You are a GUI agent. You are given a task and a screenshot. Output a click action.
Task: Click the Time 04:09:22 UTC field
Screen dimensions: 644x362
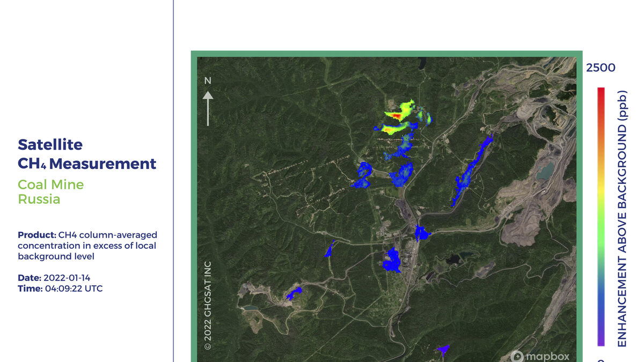click(x=60, y=289)
